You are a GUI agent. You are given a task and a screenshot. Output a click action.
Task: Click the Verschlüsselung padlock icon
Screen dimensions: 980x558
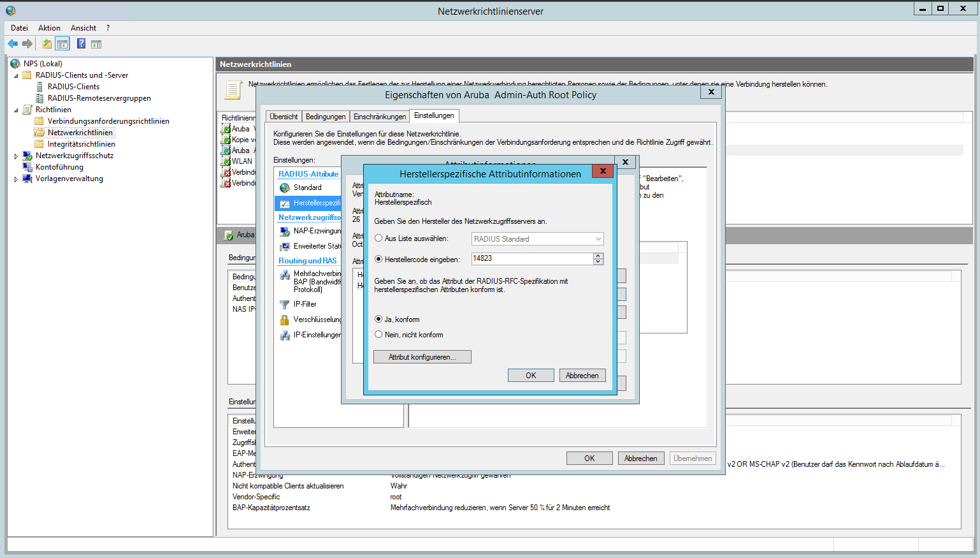285,320
